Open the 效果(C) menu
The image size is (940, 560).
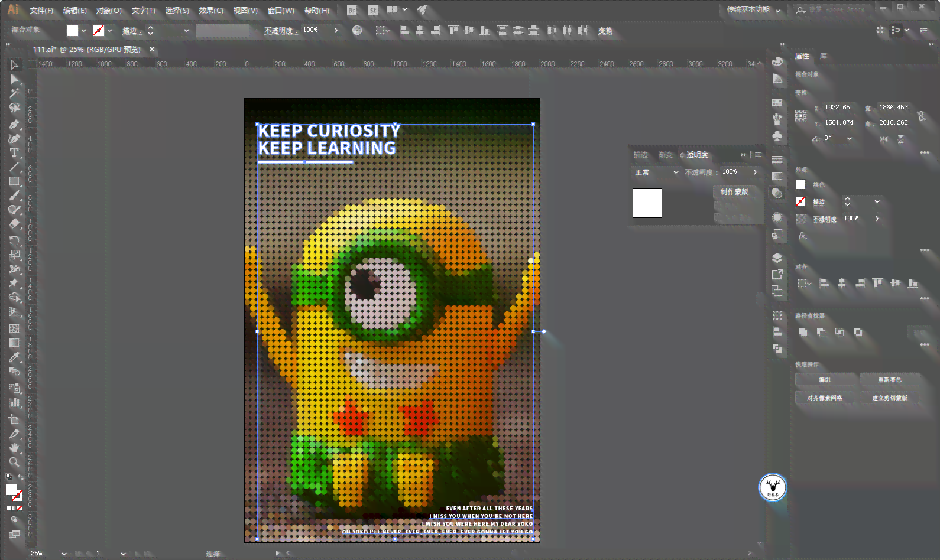[211, 11]
